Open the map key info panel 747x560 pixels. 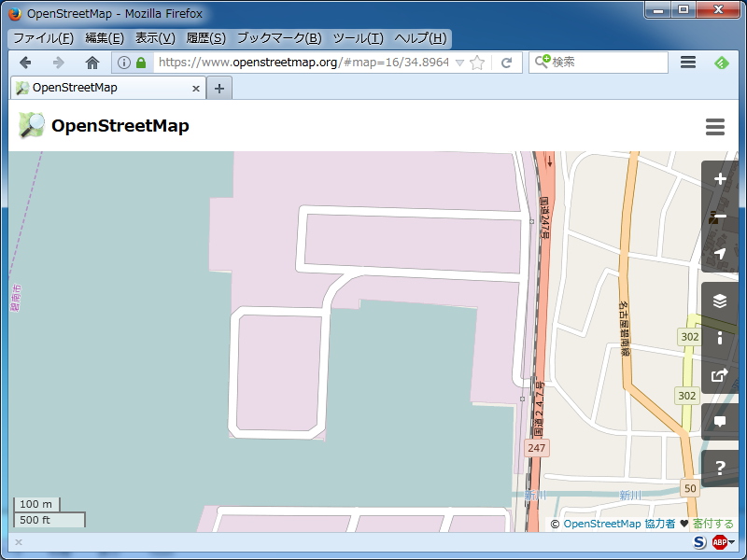point(720,338)
